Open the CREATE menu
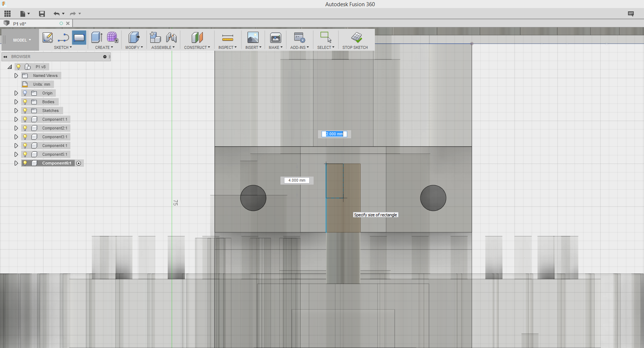The image size is (644, 348). tap(104, 47)
